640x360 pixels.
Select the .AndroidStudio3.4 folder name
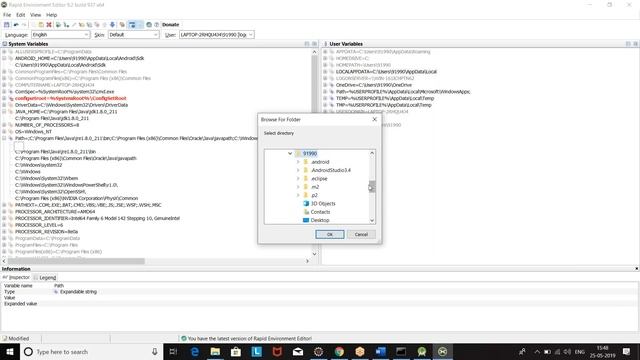click(331, 170)
